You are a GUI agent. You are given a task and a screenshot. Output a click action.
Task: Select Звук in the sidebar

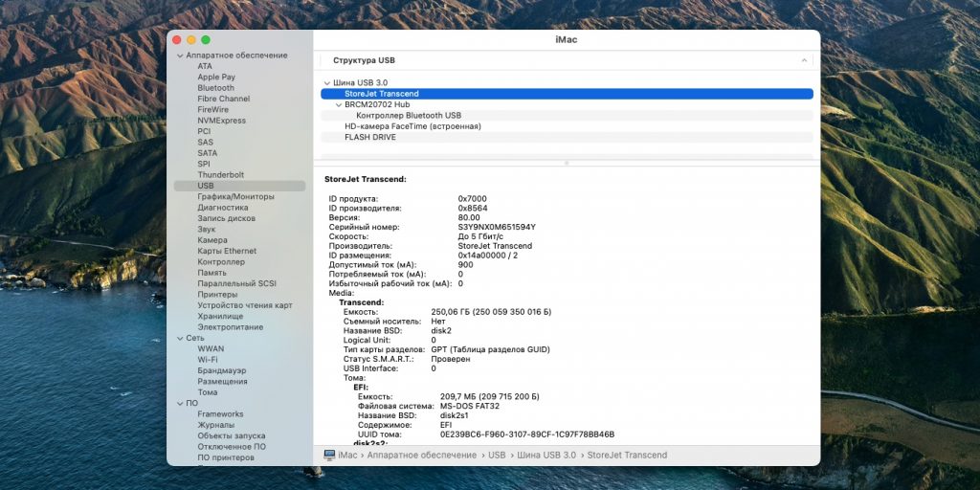click(207, 230)
